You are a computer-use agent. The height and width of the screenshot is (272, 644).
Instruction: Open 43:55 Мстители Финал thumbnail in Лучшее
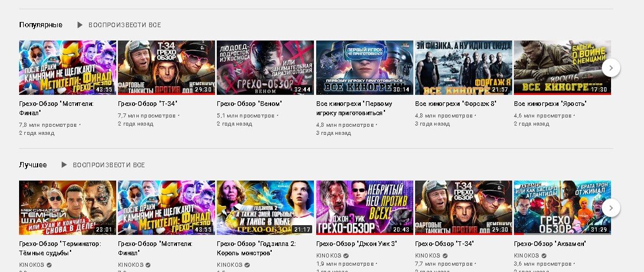point(166,208)
